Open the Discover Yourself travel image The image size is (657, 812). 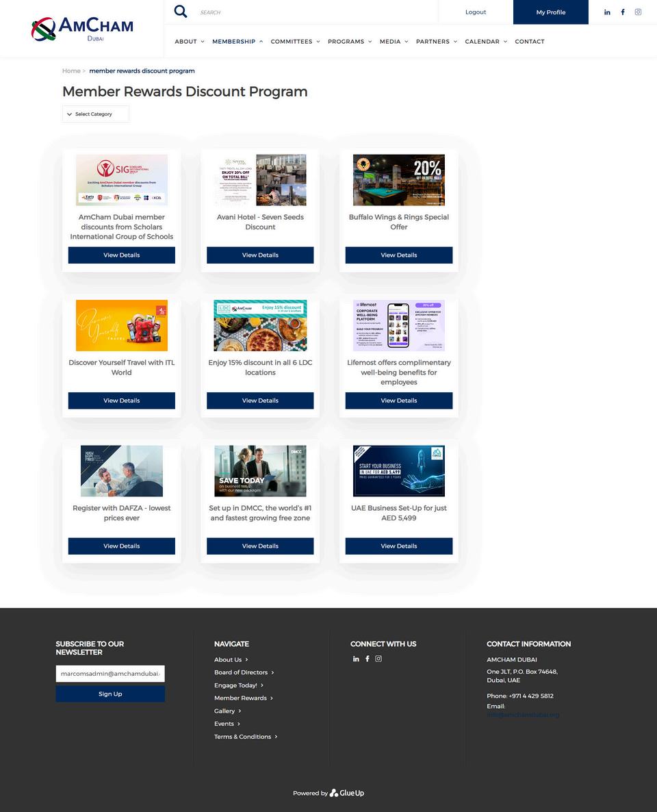(x=122, y=325)
